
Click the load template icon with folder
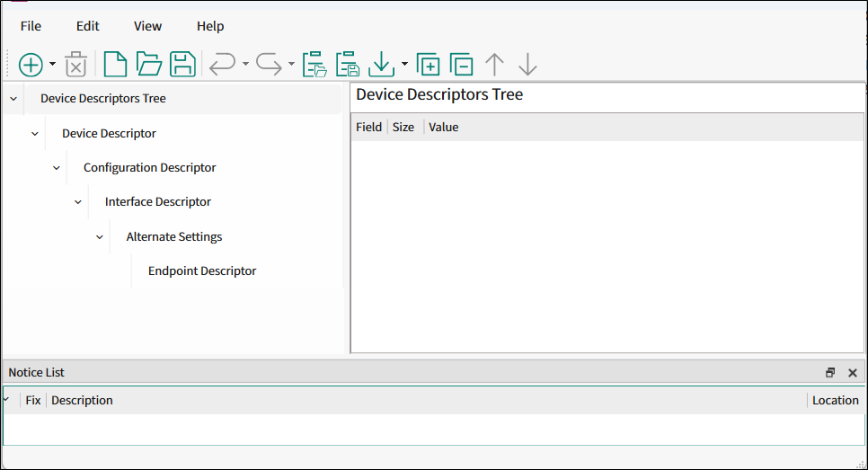click(315, 64)
